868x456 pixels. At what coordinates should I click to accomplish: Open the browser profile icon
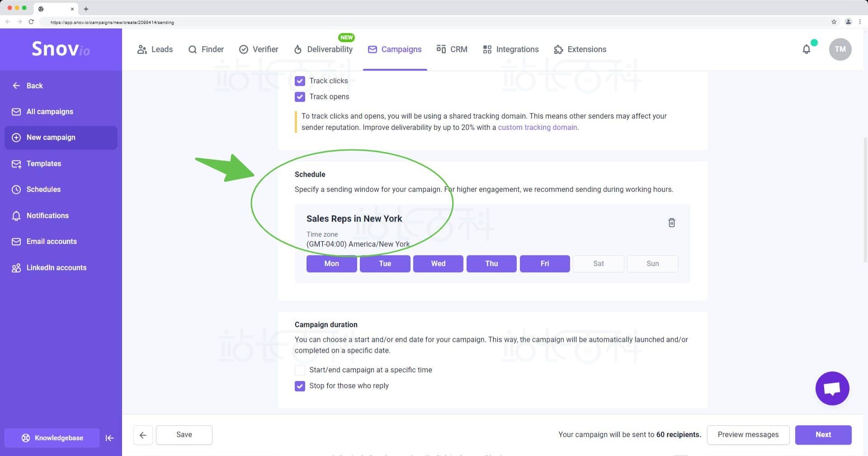point(849,22)
